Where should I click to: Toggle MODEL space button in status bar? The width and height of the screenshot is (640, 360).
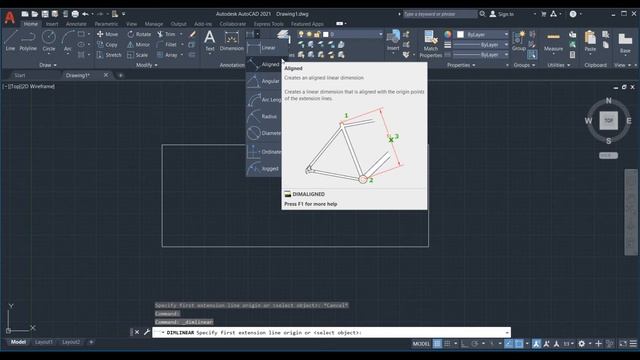(x=421, y=344)
